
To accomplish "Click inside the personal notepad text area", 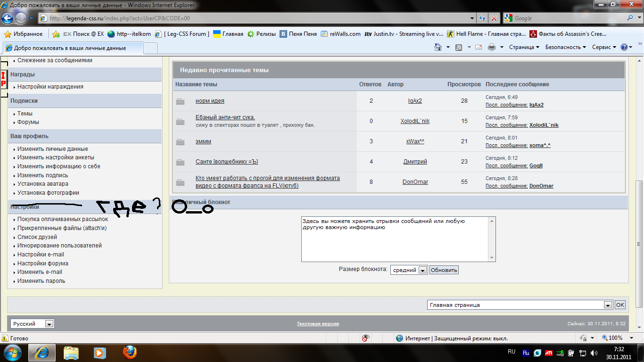I will point(395,239).
